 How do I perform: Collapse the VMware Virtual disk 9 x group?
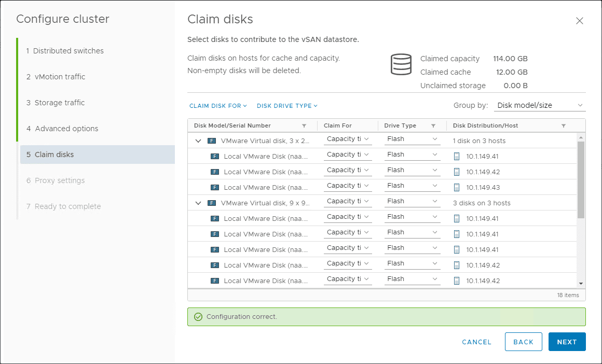click(x=198, y=203)
